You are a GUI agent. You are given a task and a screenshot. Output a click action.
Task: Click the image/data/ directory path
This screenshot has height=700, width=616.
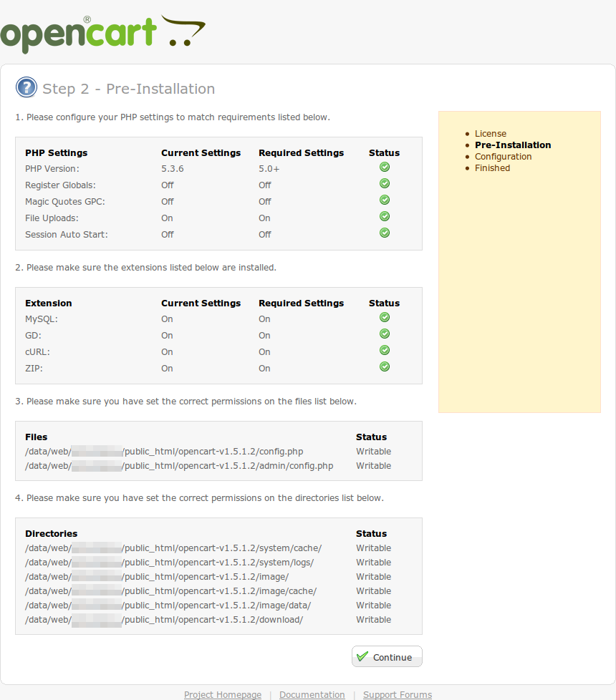point(168,605)
